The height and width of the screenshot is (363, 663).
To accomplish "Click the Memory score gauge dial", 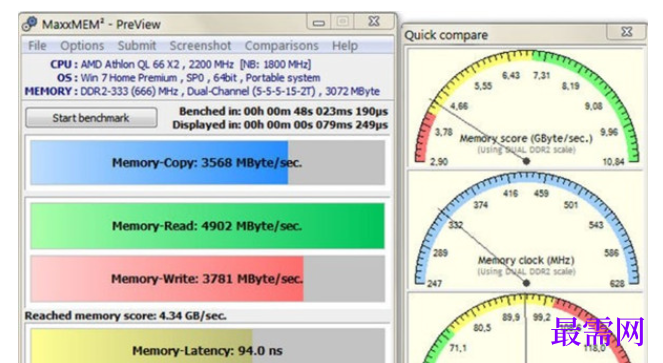I will 525,108.
